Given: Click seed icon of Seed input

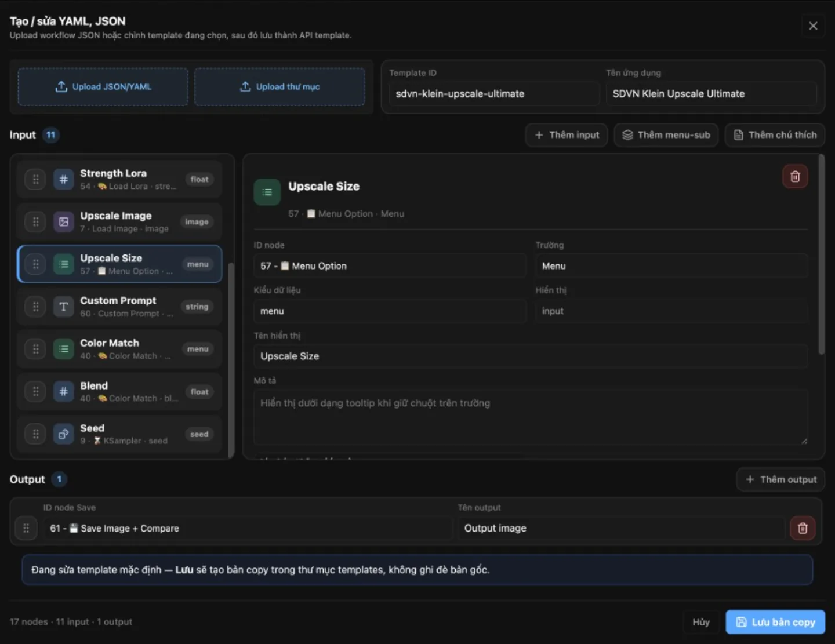Looking at the screenshot, I should 64,434.
